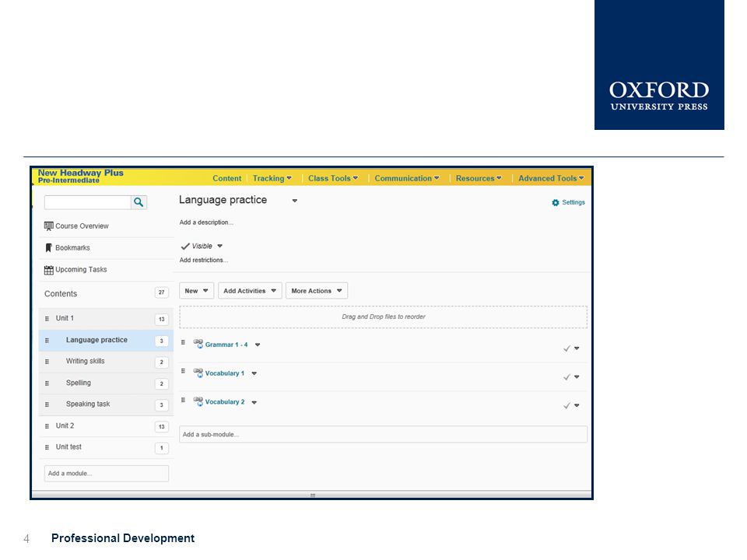This screenshot has height=560, width=747.
Task: Click the Settings link
Action: click(x=573, y=202)
